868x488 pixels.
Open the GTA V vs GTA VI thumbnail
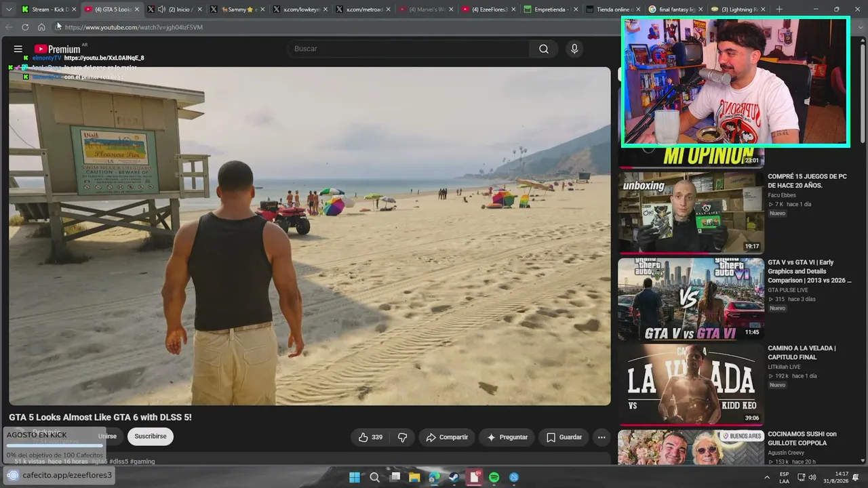(691, 299)
